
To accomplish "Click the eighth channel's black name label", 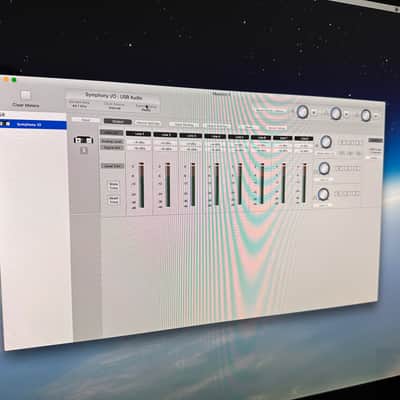I will 304,138.
